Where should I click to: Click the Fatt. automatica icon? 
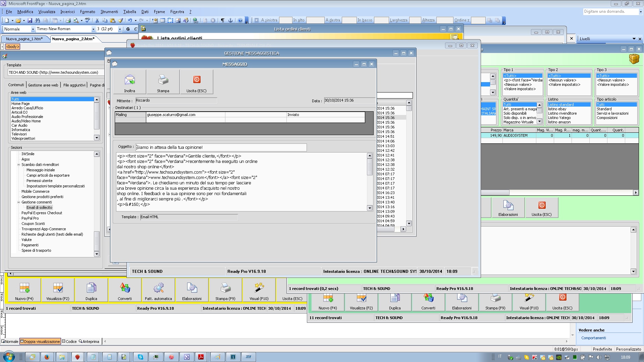(158, 288)
